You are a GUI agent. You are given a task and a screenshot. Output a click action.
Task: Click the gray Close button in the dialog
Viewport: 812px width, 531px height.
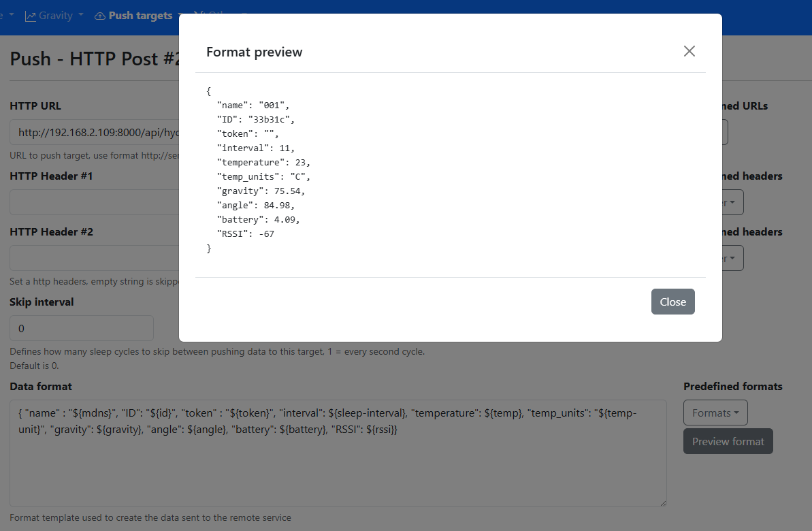point(672,302)
